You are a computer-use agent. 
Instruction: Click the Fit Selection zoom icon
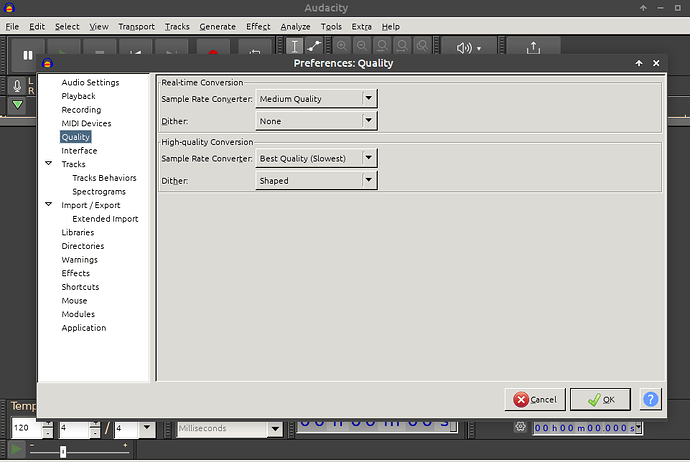[x=382, y=46]
